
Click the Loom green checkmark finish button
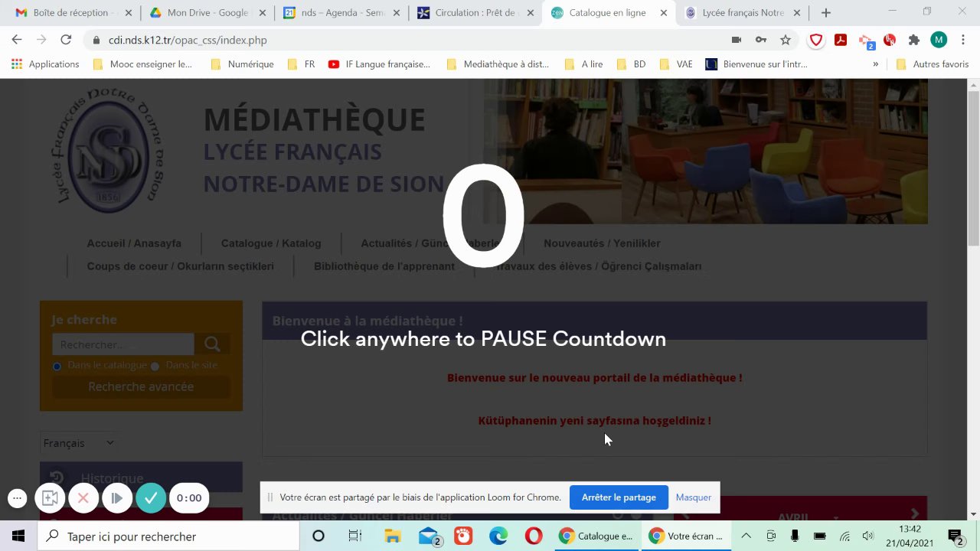[x=151, y=498]
